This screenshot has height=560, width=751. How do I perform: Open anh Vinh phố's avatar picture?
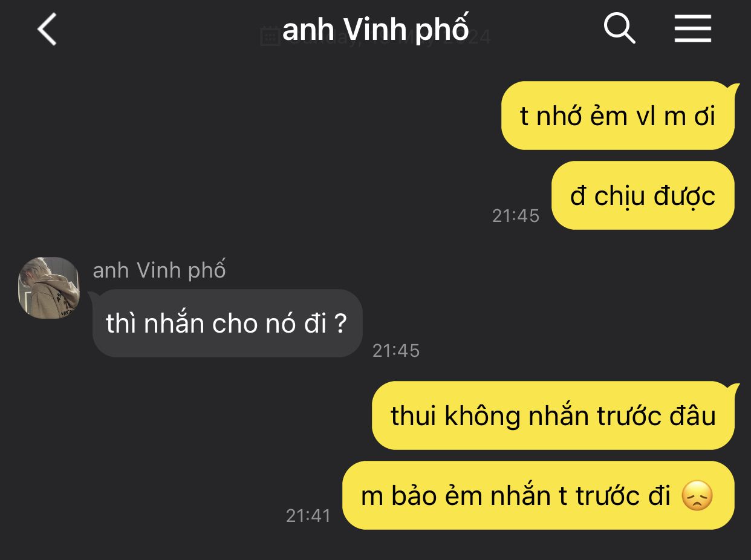[x=49, y=287]
